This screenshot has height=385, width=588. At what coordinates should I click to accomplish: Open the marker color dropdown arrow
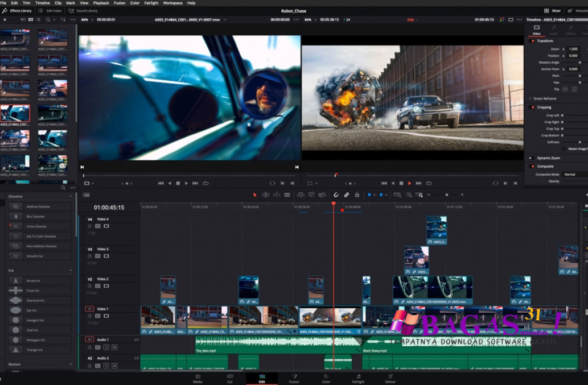386,194
